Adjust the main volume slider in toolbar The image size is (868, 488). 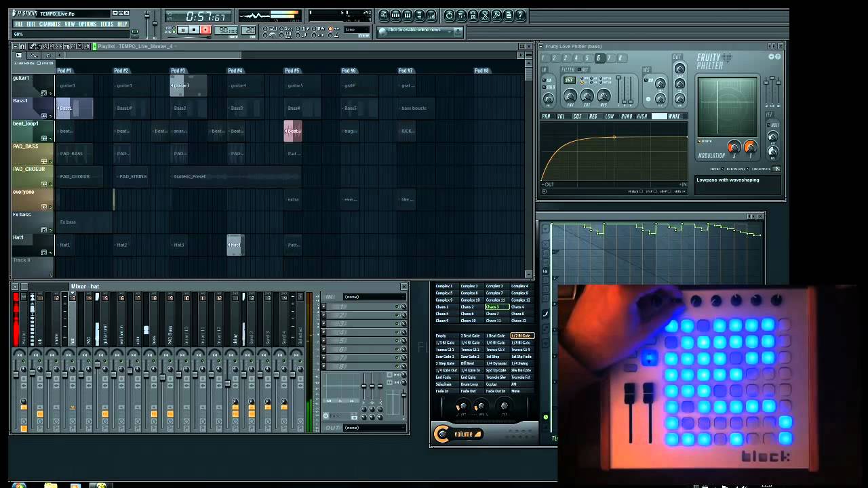pos(147,24)
